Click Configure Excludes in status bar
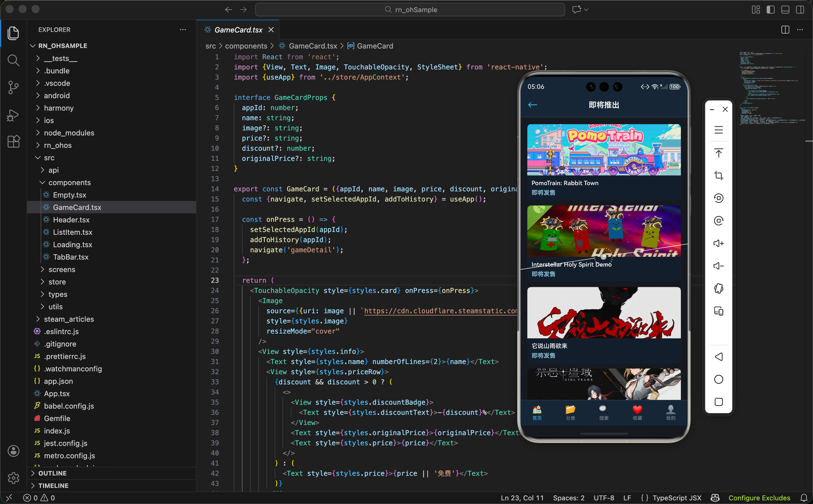 tap(759, 498)
